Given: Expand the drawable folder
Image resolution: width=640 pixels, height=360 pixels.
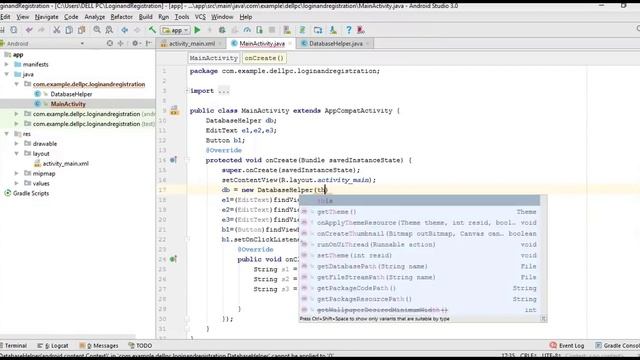Looking at the screenshot, I should coord(17,144).
